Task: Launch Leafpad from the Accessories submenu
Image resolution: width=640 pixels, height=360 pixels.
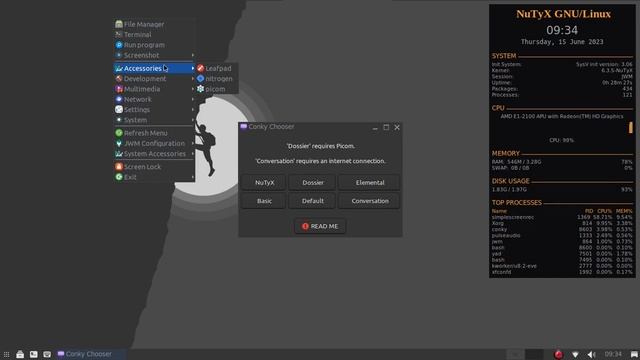Action: click(x=216, y=68)
